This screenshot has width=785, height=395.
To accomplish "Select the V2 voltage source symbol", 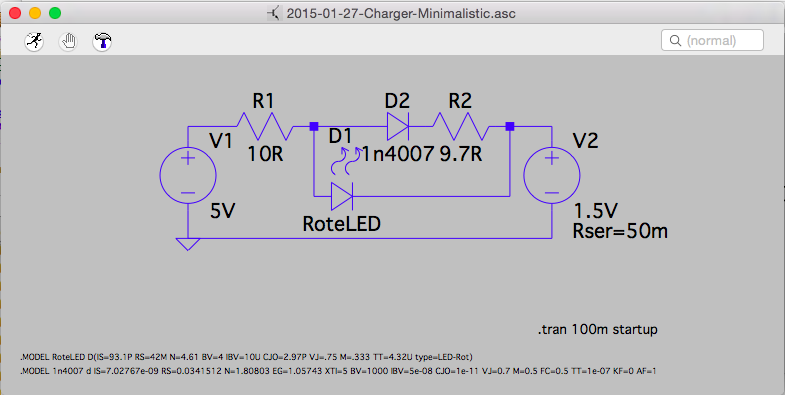I will (552, 175).
